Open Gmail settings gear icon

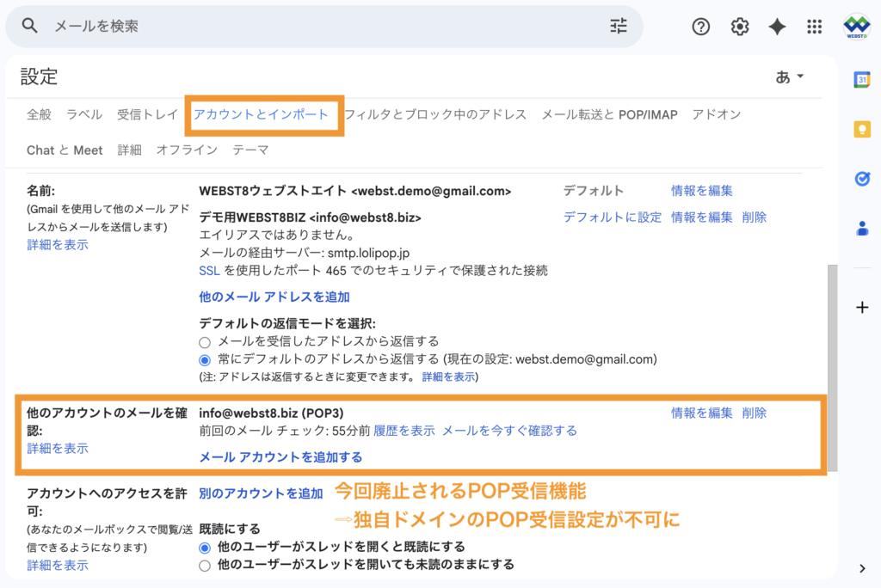click(x=739, y=27)
